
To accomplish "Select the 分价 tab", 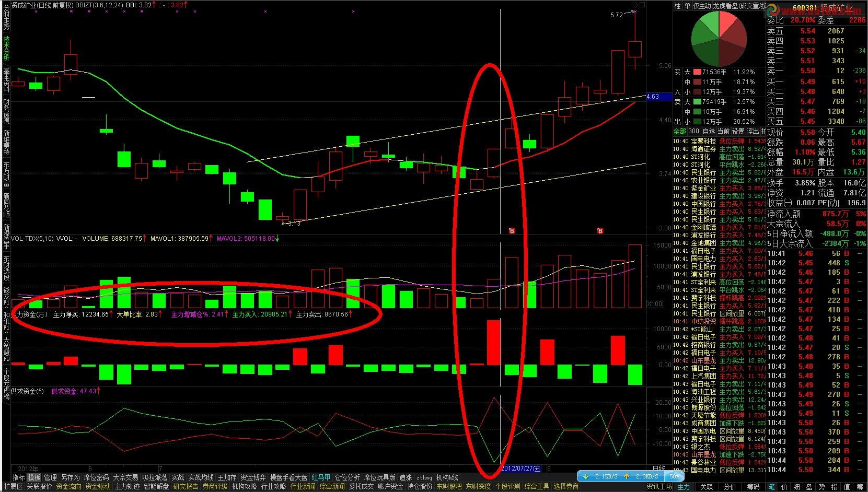I will coord(730,486).
